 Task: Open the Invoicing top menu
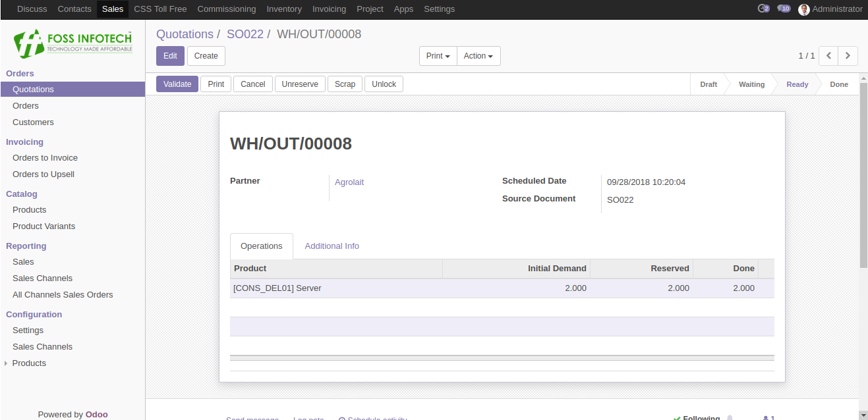tap(329, 9)
